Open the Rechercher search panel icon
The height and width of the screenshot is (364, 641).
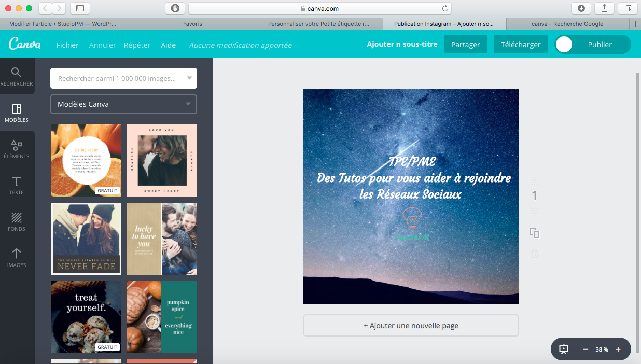click(17, 76)
